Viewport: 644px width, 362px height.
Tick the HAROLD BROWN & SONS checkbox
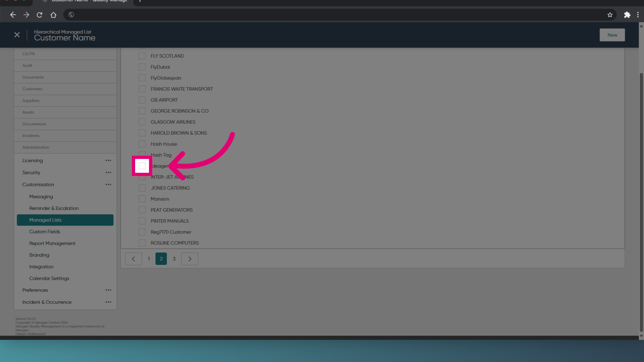click(x=142, y=133)
